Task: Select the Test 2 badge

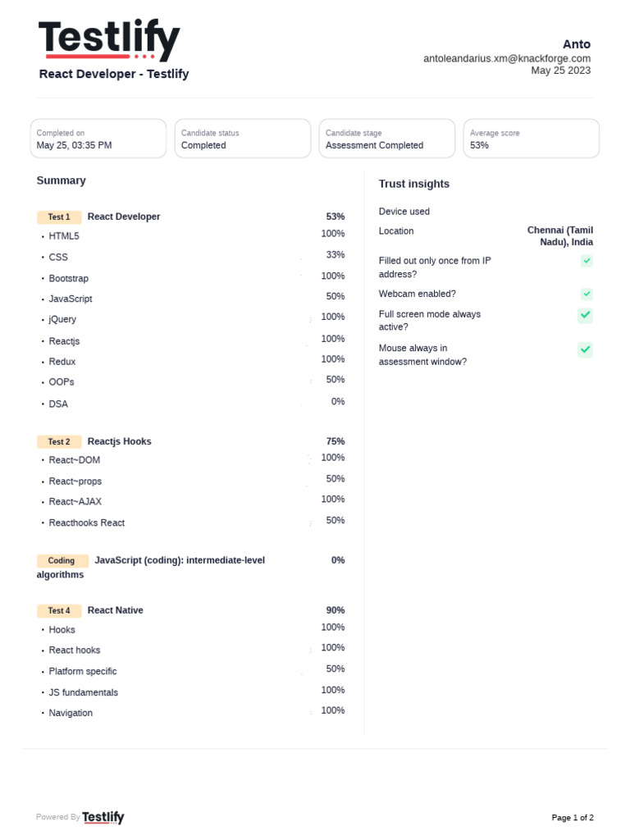Action: click(59, 442)
